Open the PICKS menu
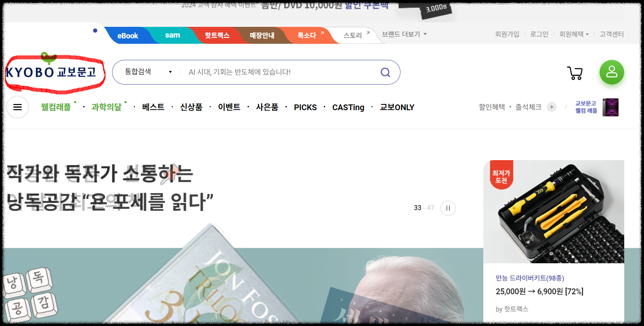The height and width of the screenshot is (326, 644). pos(305,107)
